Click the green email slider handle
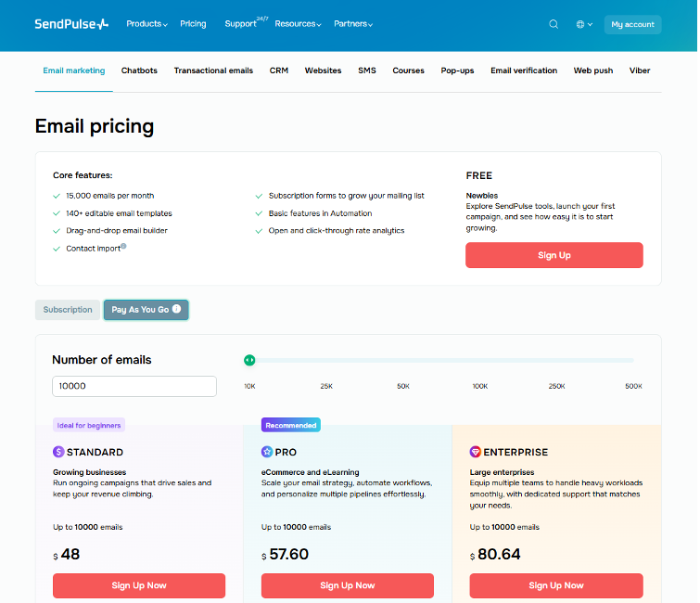 [249, 360]
